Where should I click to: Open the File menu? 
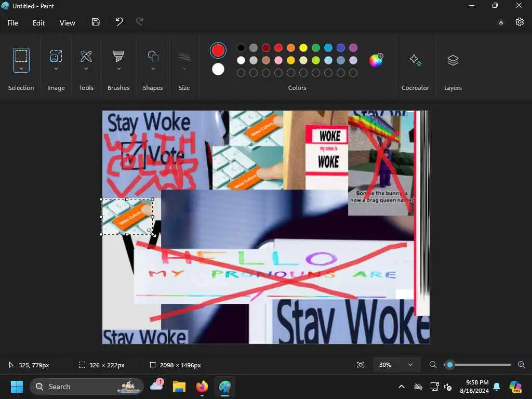coord(12,23)
